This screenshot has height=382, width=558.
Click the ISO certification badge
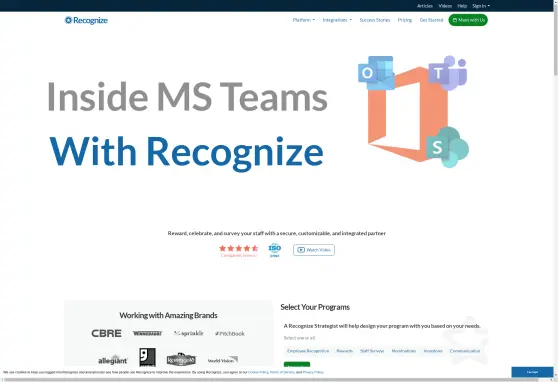(x=274, y=250)
